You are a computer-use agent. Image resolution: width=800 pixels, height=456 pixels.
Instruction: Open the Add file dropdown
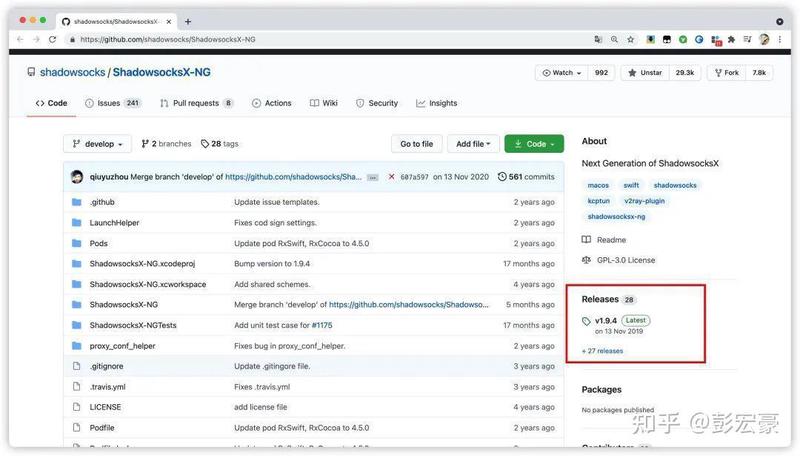click(x=473, y=144)
